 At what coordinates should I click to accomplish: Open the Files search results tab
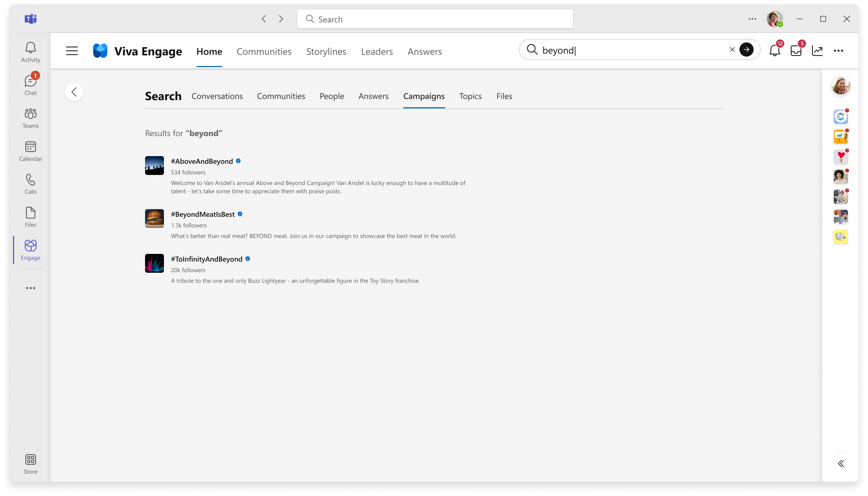coord(504,95)
